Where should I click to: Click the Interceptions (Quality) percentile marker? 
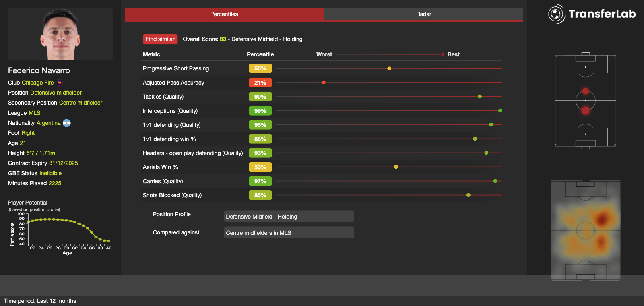(x=500, y=111)
